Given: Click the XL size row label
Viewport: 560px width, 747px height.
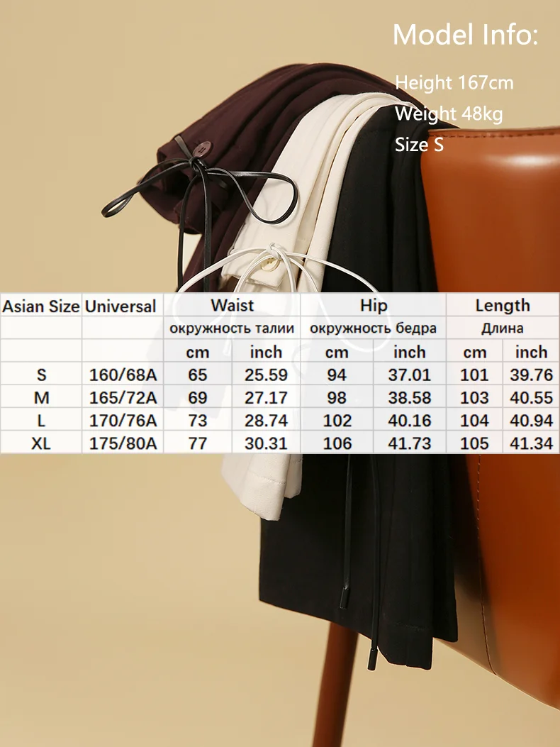Looking at the screenshot, I should tap(41, 443).
